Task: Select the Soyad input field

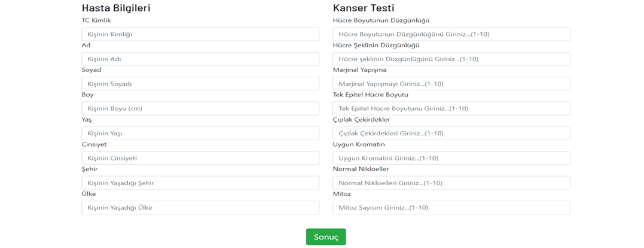Action: pyautogui.click(x=200, y=84)
